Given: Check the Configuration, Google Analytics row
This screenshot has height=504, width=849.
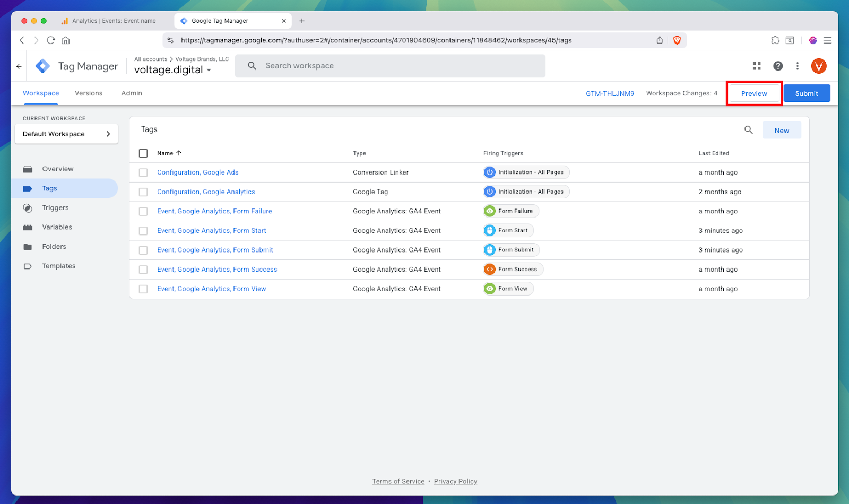Looking at the screenshot, I should click(x=143, y=192).
